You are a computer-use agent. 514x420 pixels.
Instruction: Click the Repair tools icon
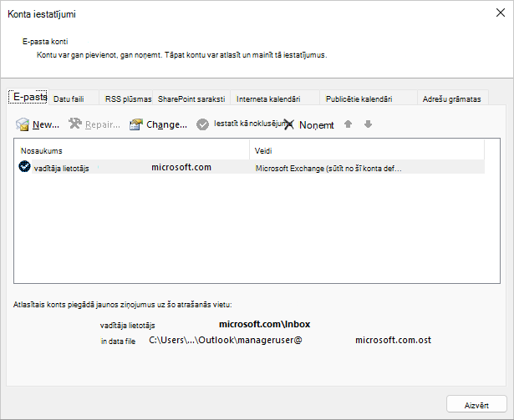pos(75,124)
